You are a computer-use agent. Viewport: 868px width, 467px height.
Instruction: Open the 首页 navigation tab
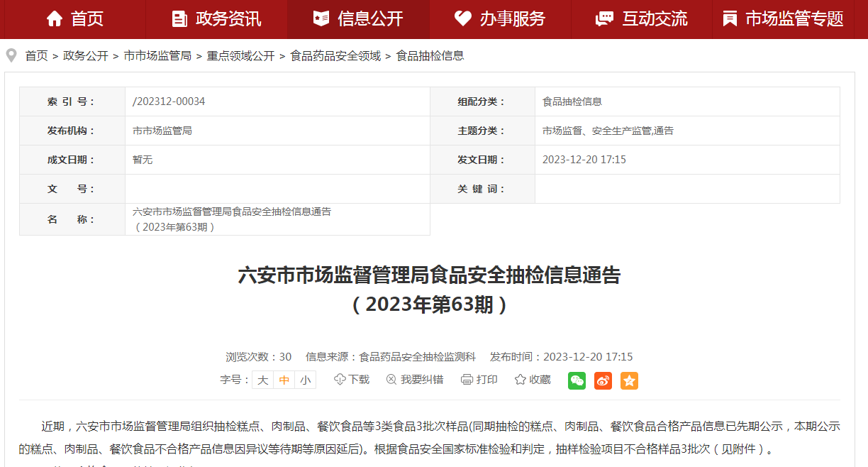74,19
